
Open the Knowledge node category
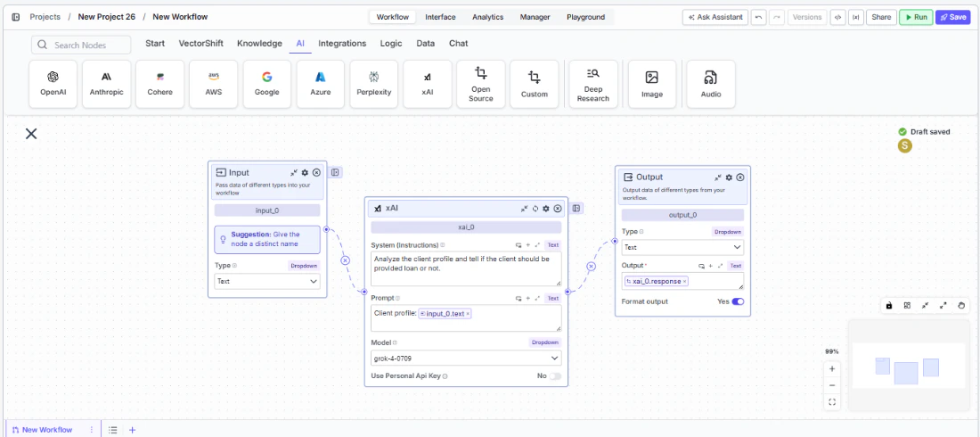tap(259, 44)
